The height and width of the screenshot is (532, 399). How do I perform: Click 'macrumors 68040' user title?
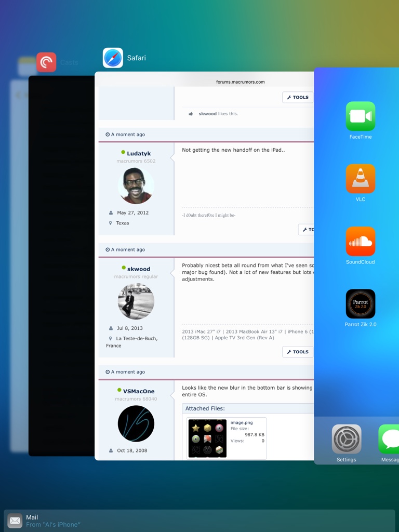coord(136,399)
